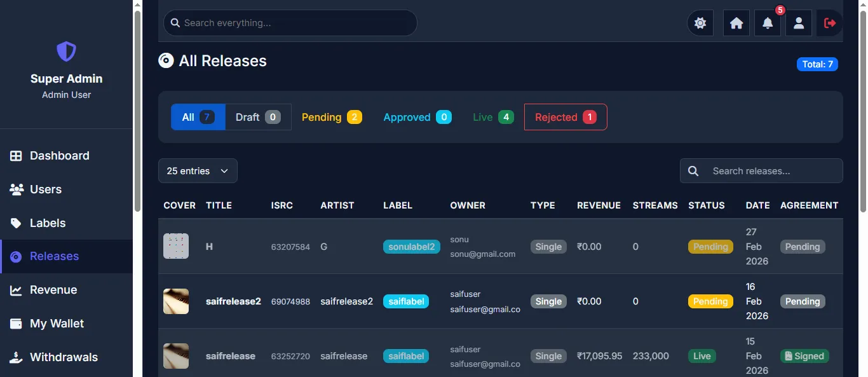Click the disc icon beside All Releases

pyautogui.click(x=166, y=60)
